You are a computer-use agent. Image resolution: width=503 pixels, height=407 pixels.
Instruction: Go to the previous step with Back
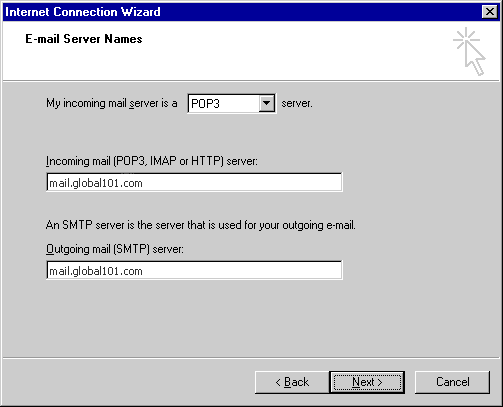[292, 382]
